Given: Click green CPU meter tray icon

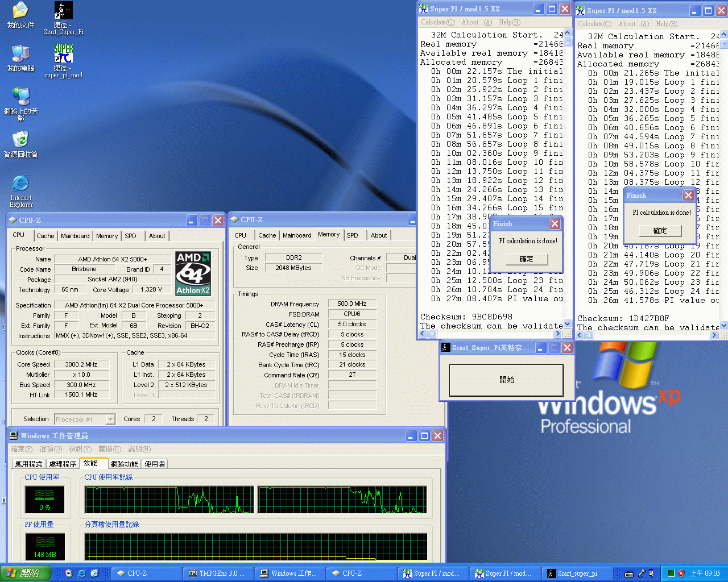Looking at the screenshot, I should point(671,573).
